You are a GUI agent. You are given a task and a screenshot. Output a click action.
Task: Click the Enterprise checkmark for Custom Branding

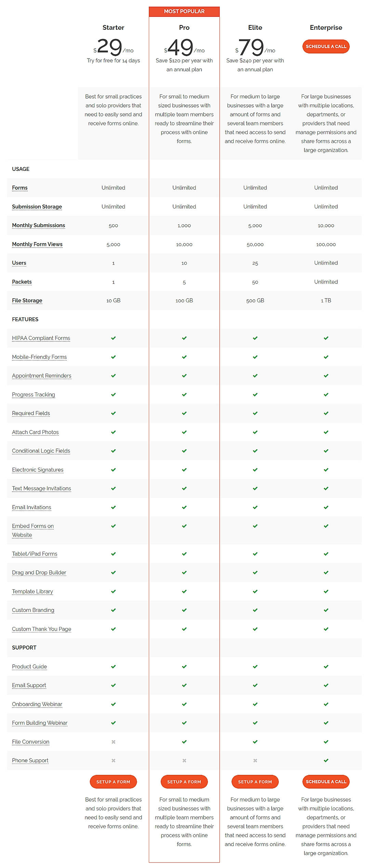point(326,610)
